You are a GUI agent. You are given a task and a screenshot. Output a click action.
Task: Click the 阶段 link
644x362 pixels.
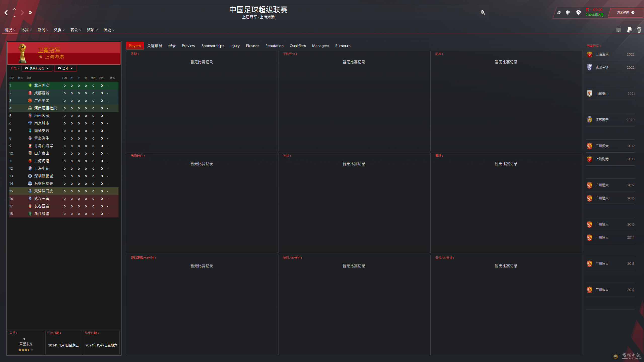[x=15, y=68]
